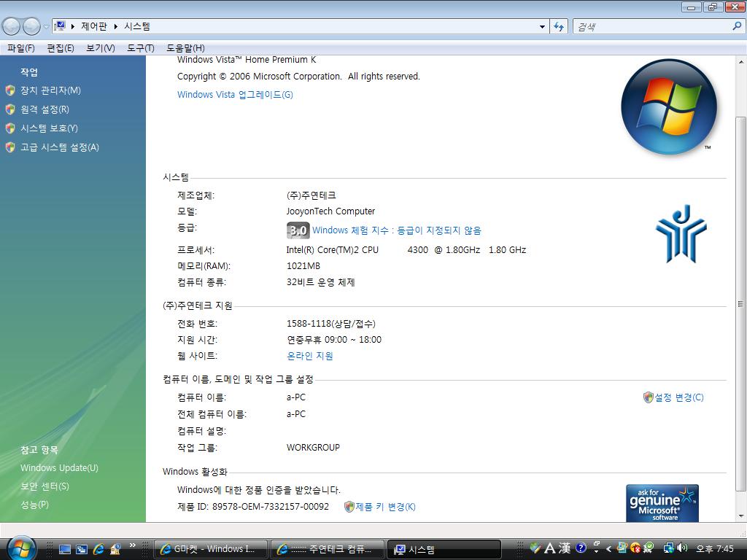The width and height of the screenshot is (747, 560).
Task: Open 성능(P) in sidebar
Action: coord(34,505)
